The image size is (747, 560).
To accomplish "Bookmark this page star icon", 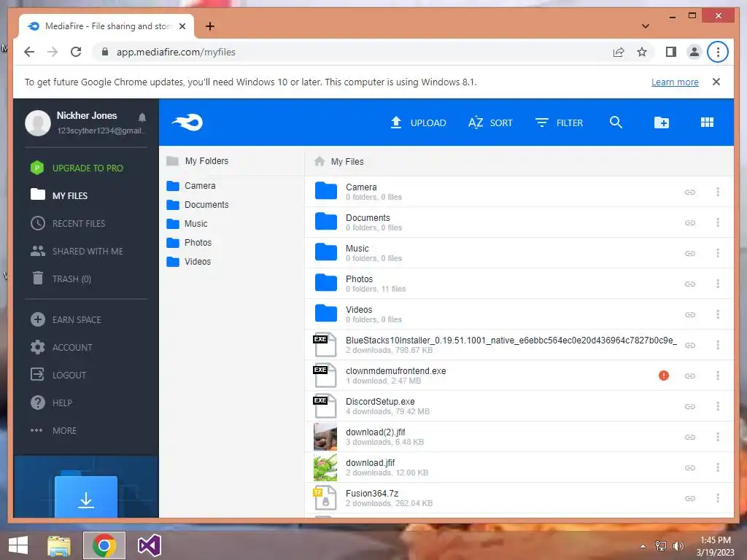I will tap(642, 52).
